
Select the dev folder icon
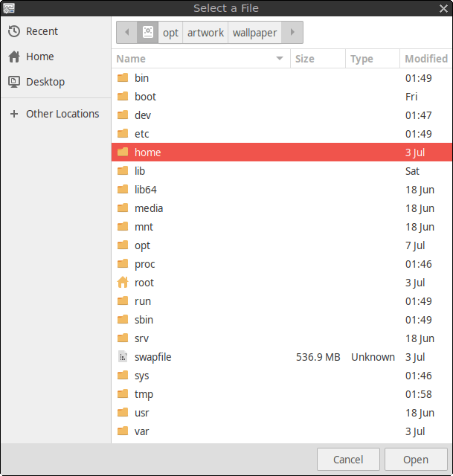123,115
